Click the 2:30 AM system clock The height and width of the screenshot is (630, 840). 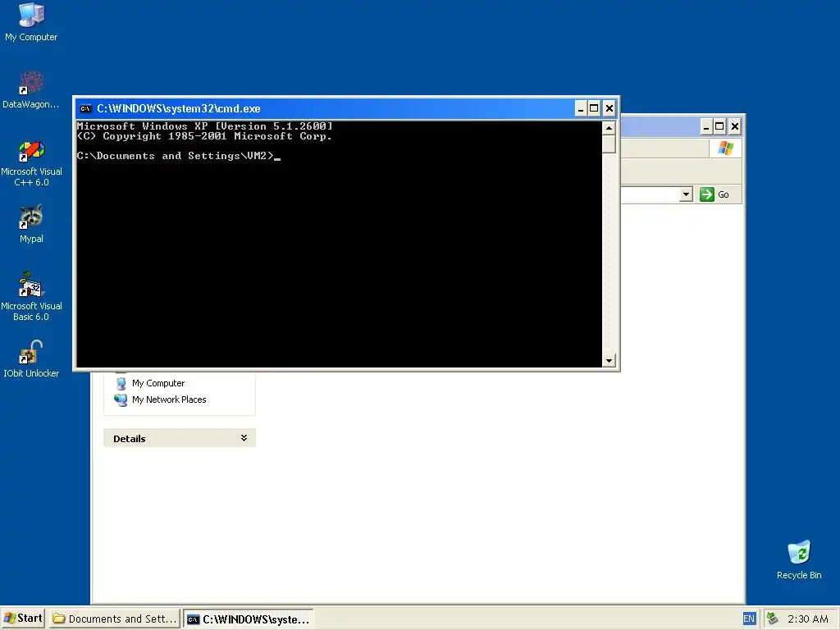point(808,619)
